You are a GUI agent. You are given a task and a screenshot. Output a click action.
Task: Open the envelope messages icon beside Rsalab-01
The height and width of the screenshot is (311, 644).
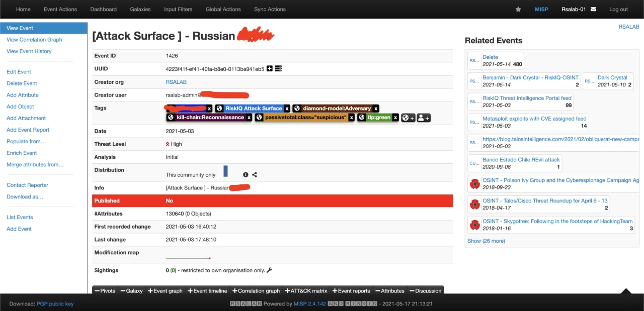coord(593,9)
